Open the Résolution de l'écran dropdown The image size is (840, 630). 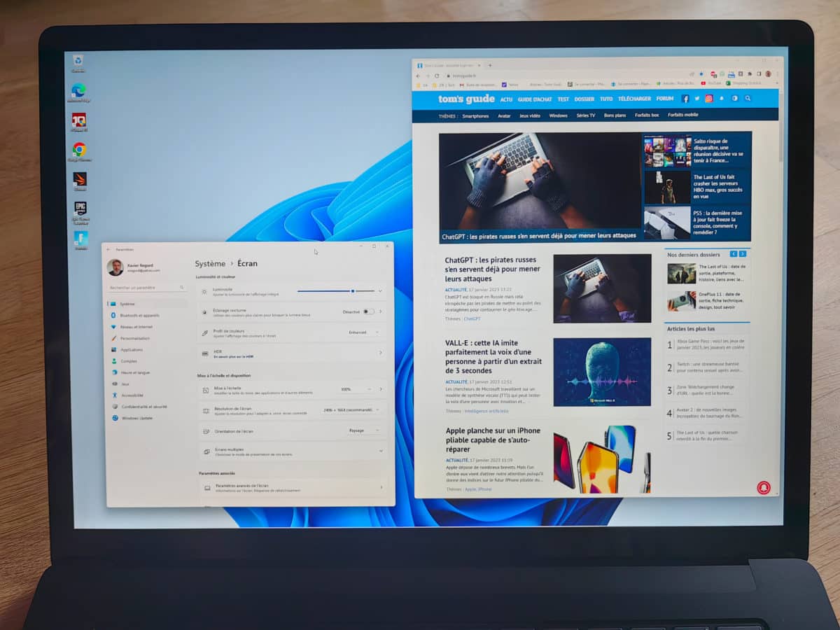[351, 410]
